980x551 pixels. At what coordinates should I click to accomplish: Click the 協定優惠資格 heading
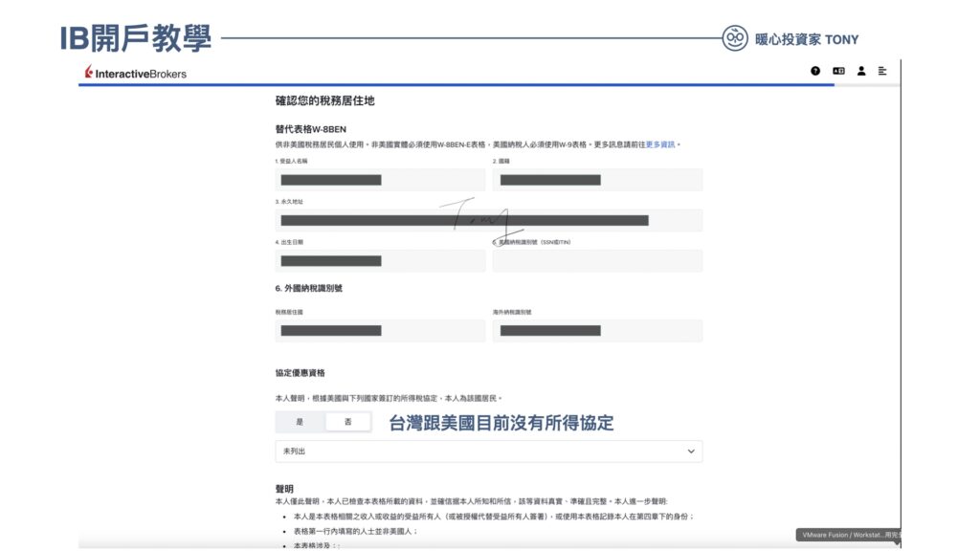pos(300,373)
